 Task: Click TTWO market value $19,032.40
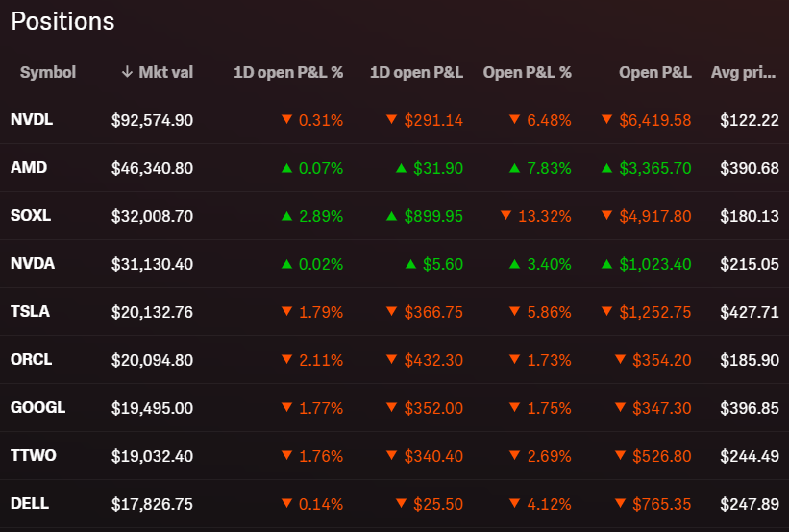pos(152,456)
